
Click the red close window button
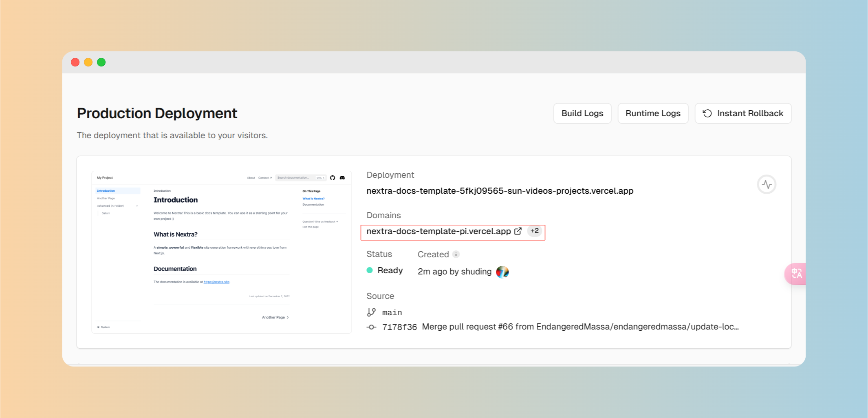point(75,62)
